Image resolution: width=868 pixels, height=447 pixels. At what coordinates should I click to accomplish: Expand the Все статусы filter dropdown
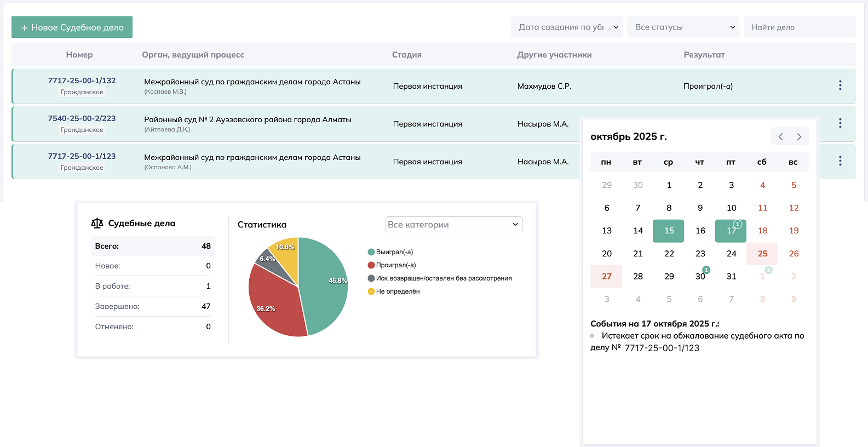point(683,27)
